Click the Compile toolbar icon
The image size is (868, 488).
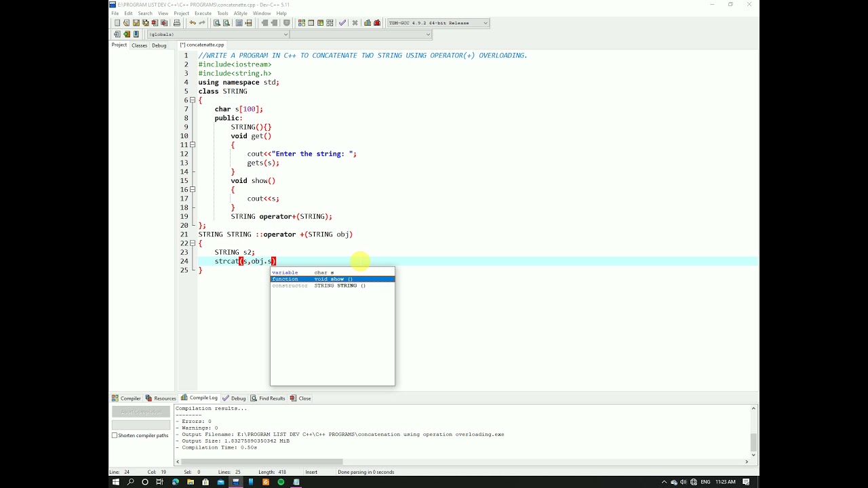click(302, 22)
